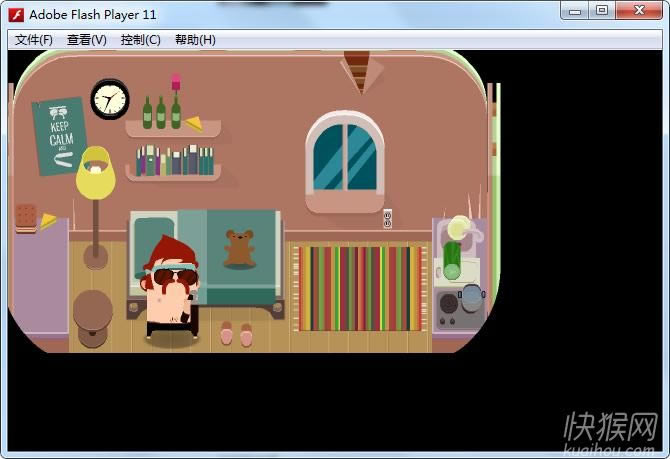Open the 文件(F) menu
The width and height of the screenshot is (670, 459).
(x=34, y=40)
